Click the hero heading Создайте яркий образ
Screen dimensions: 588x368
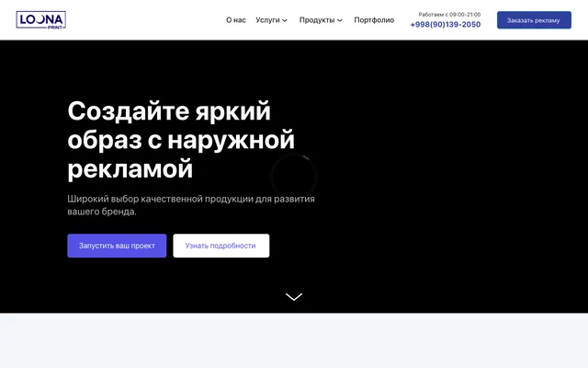pyautogui.click(x=181, y=140)
